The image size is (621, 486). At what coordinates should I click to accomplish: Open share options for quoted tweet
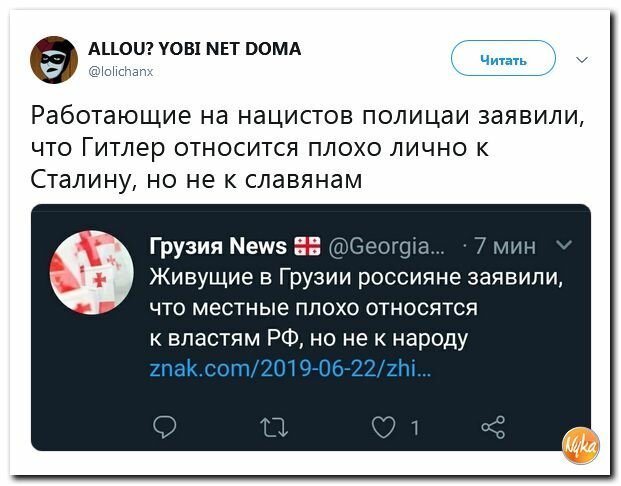pyautogui.click(x=493, y=427)
